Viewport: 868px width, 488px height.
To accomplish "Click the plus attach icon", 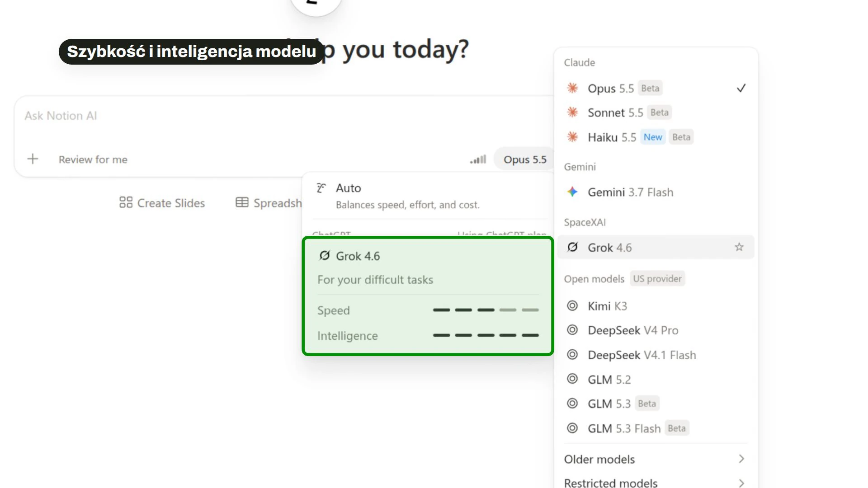I will (33, 159).
